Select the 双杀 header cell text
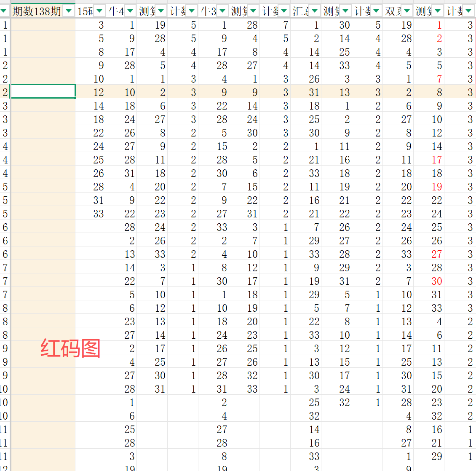476x471 pixels. [x=393, y=11]
